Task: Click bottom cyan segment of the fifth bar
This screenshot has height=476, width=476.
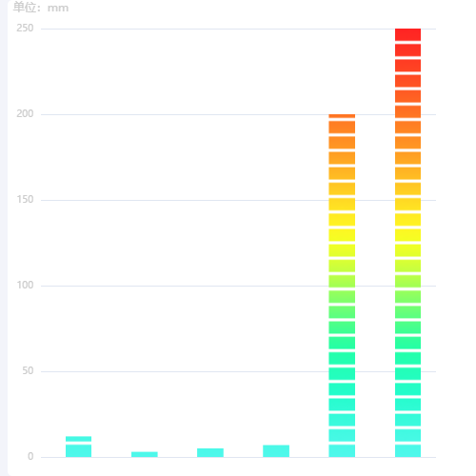Action: click(x=342, y=450)
